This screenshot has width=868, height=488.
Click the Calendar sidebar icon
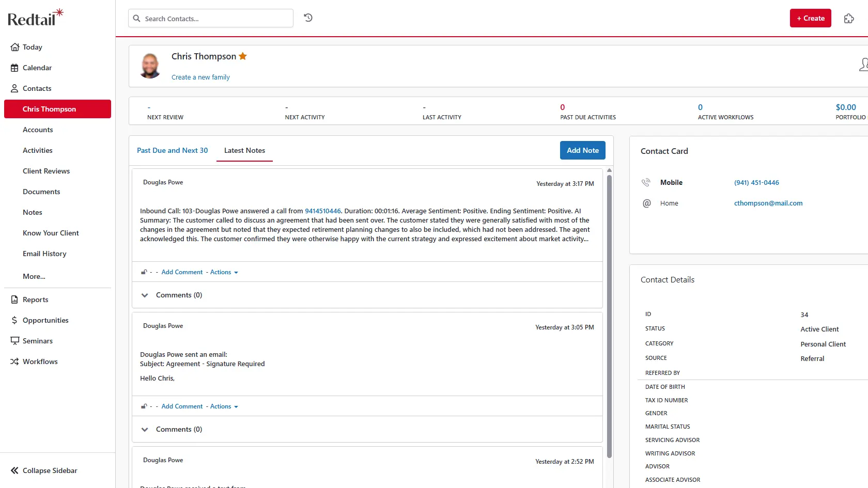14,68
